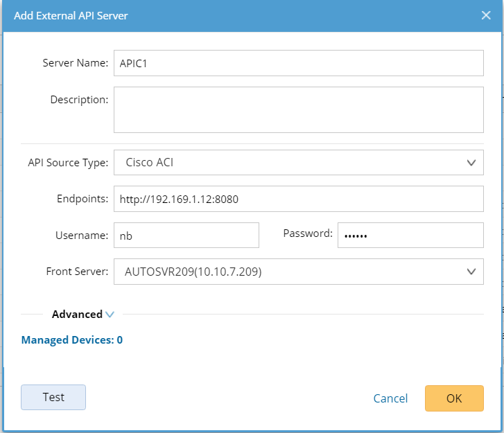This screenshot has width=504, height=433.
Task: Click into the masked Password field
Action: (410, 235)
